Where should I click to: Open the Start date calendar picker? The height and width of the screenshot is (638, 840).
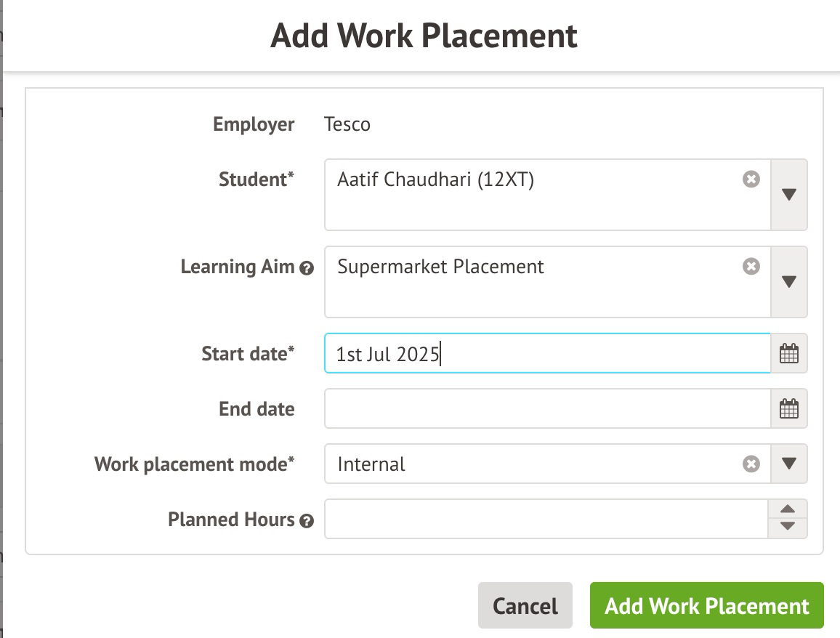pyautogui.click(x=788, y=354)
